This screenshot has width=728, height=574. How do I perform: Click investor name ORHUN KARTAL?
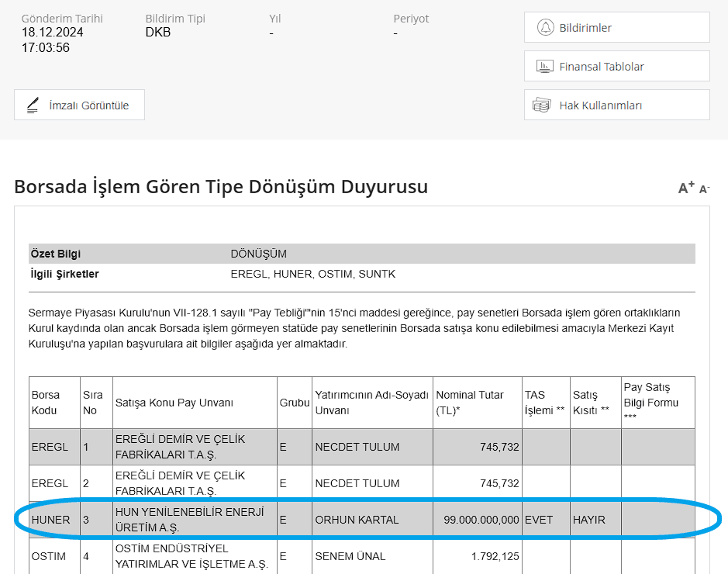357,520
